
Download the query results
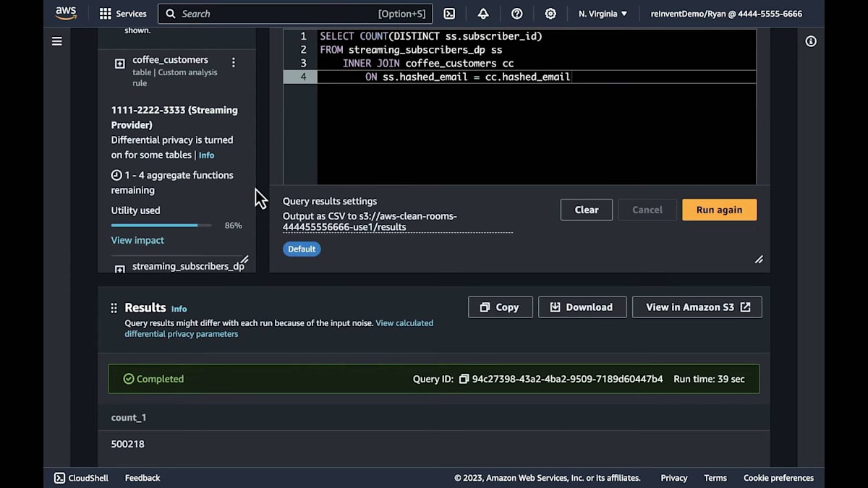581,307
